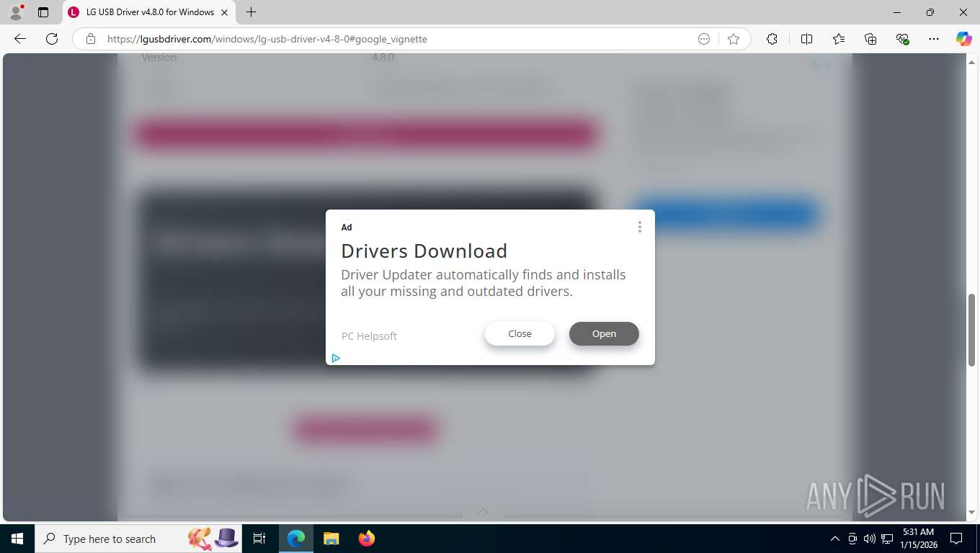
Task: Open File Explorer from the taskbar
Action: 331,539
